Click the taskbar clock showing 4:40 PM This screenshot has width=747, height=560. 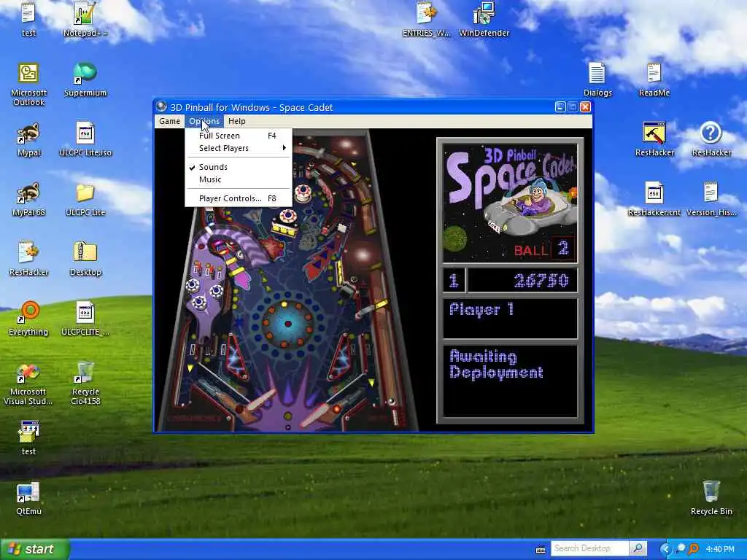[x=719, y=549]
